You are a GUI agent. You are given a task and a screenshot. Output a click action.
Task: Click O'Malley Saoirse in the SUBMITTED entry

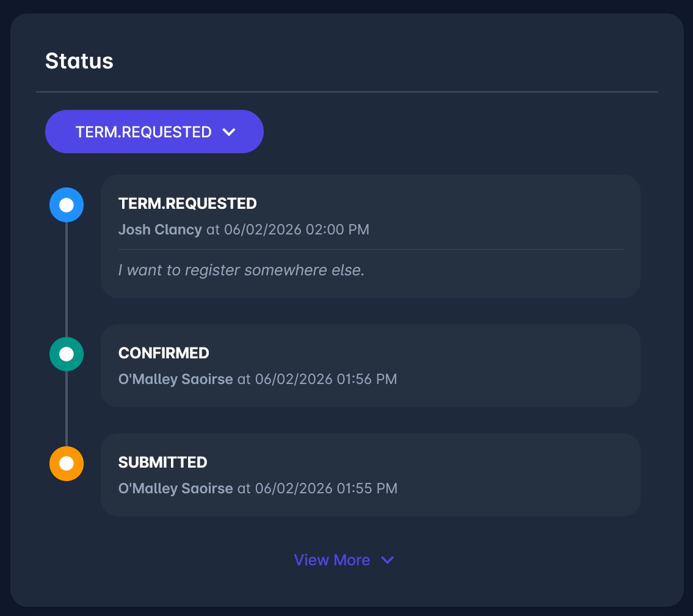175,488
